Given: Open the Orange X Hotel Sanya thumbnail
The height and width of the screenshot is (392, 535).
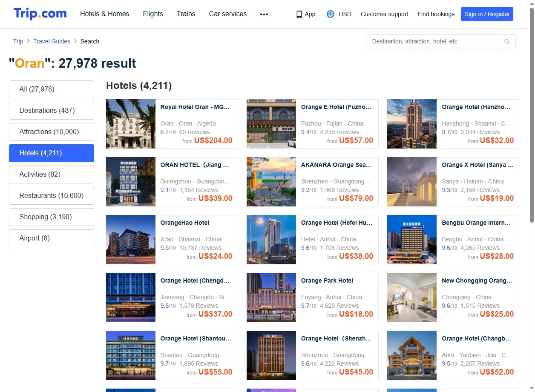Looking at the screenshot, I should point(412,182).
